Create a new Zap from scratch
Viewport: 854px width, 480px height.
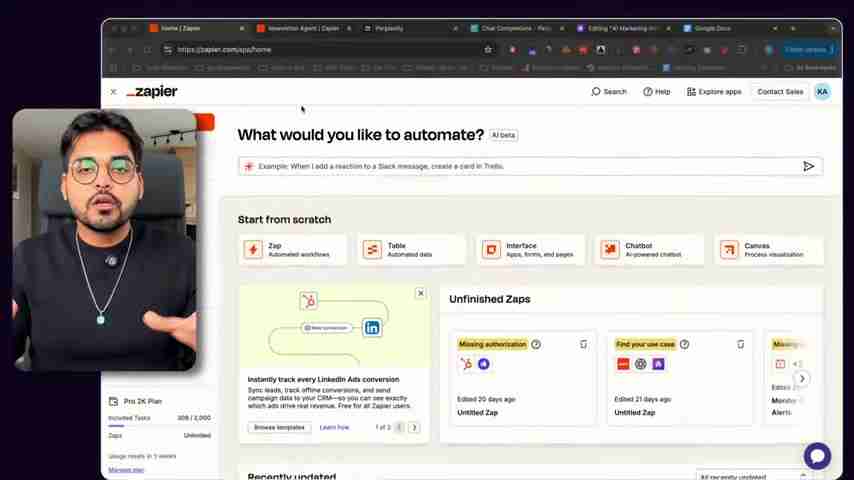point(292,250)
